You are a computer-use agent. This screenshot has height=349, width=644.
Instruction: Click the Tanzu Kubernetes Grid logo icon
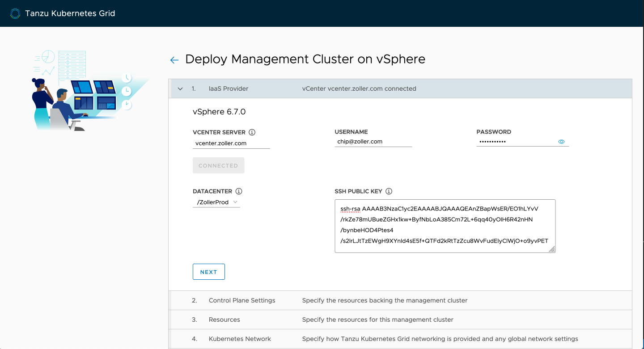point(15,13)
